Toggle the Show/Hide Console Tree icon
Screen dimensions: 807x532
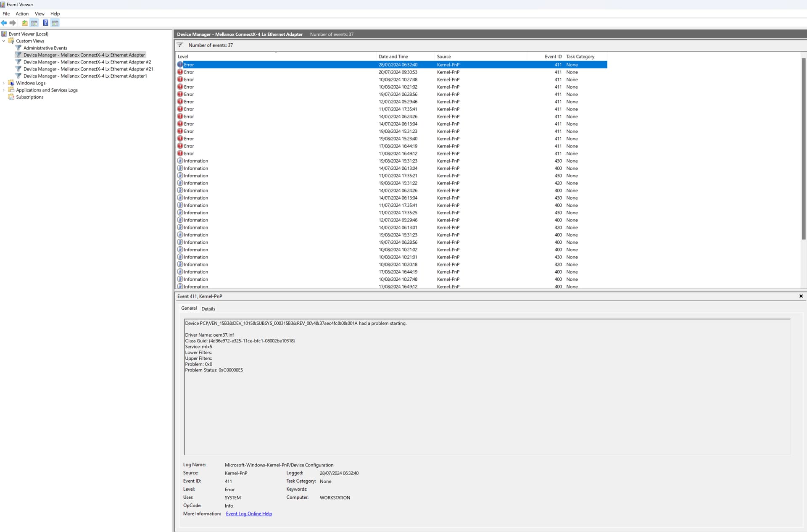click(34, 23)
